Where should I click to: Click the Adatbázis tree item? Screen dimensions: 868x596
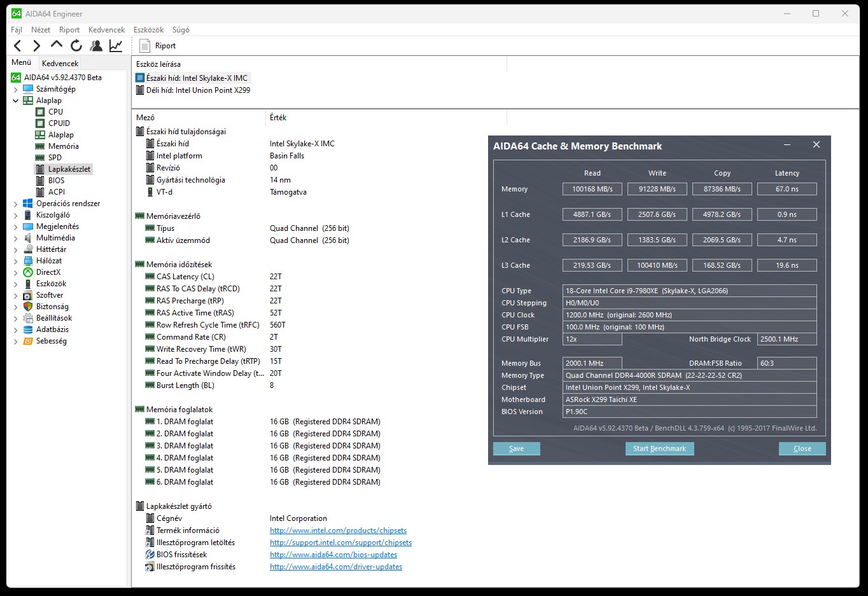52,329
